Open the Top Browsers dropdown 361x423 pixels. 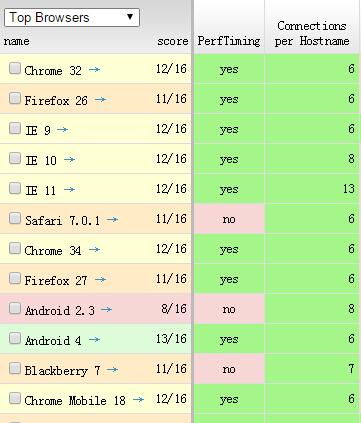72,17
